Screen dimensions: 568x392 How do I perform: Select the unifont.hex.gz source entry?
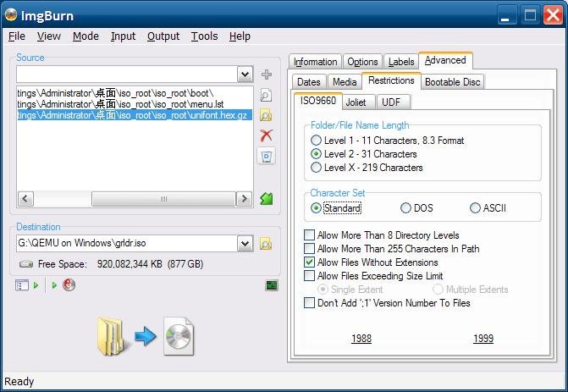tap(135, 115)
